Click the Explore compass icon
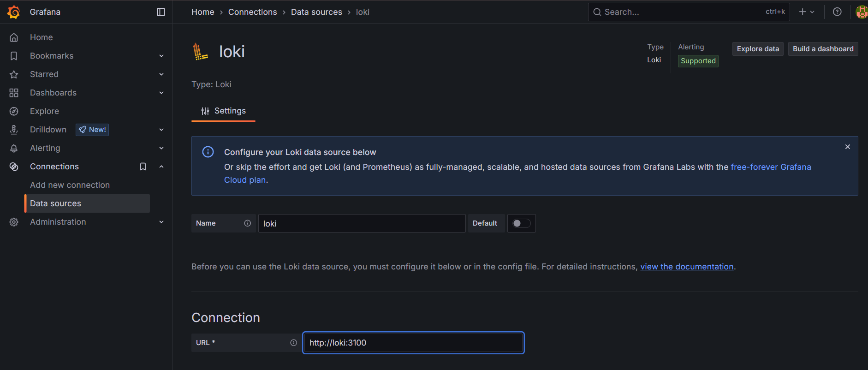868x370 pixels. (x=14, y=111)
